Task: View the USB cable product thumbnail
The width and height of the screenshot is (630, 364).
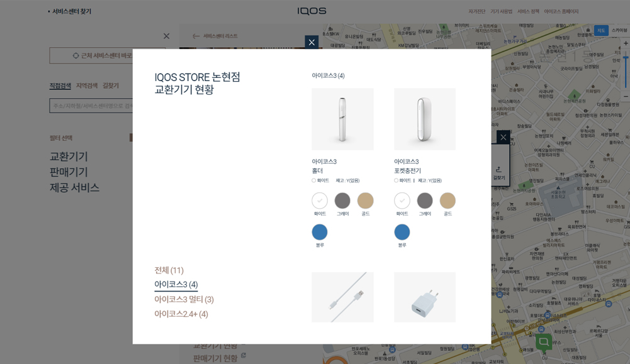Action: [343, 297]
